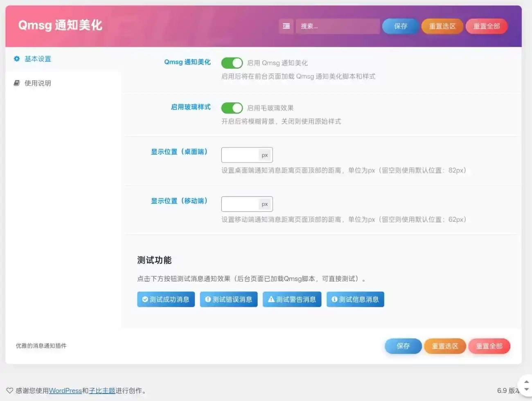Screen dimensions: 532x401
Task: Click the search box in the header
Action: coord(338,26)
